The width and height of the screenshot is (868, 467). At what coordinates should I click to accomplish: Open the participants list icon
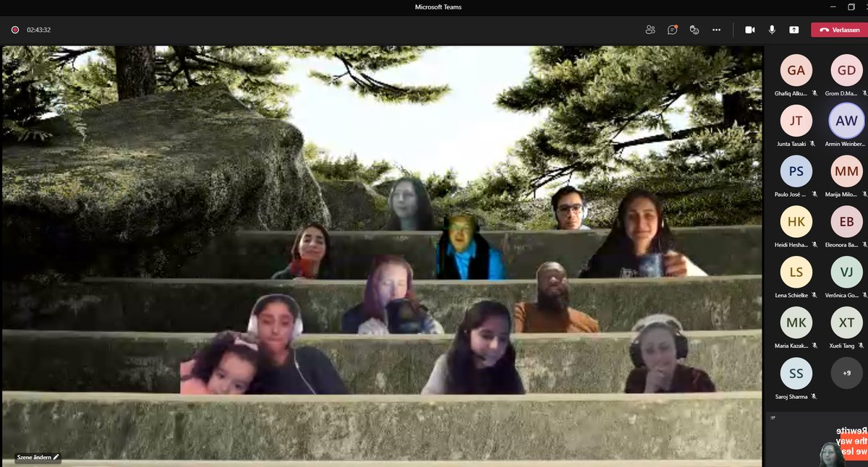pos(650,30)
